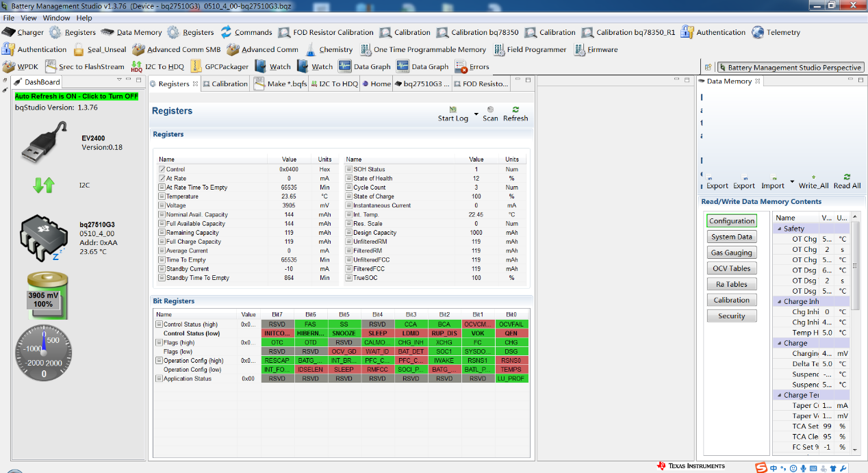The width and height of the screenshot is (868, 473).
Task: Click Import in Data Memory panel
Action: point(773,181)
